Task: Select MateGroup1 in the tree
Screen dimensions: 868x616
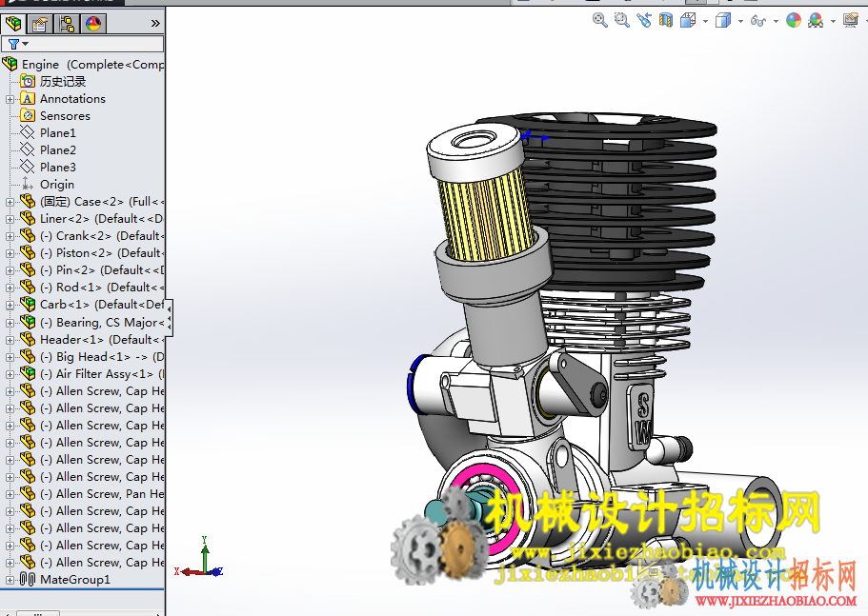Action: tap(66, 580)
